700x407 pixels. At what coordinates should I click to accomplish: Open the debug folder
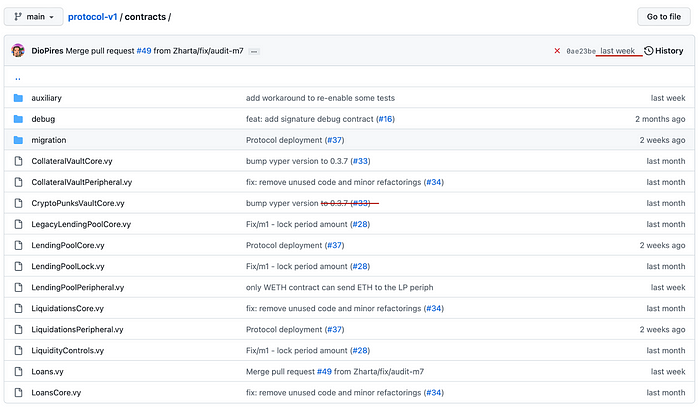point(43,119)
